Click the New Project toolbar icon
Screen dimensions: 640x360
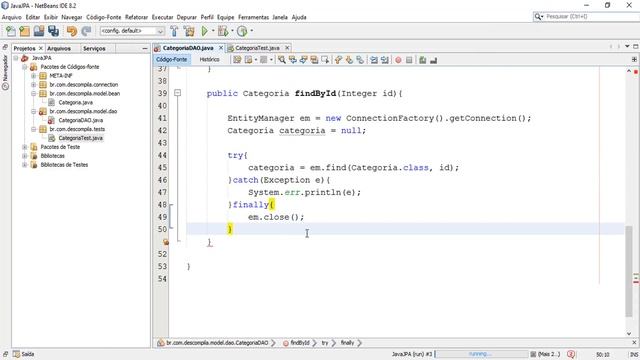(24, 31)
